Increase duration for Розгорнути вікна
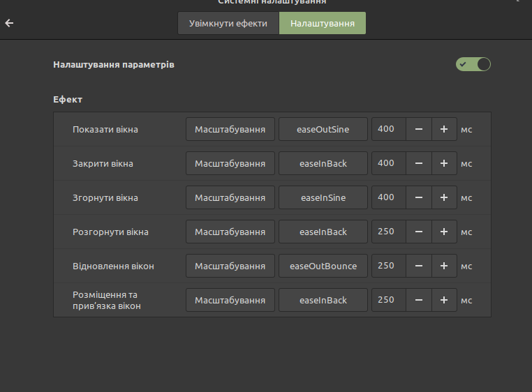The width and height of the screenshot is (532, 392). pyautogui.click(x=444, y=232)
